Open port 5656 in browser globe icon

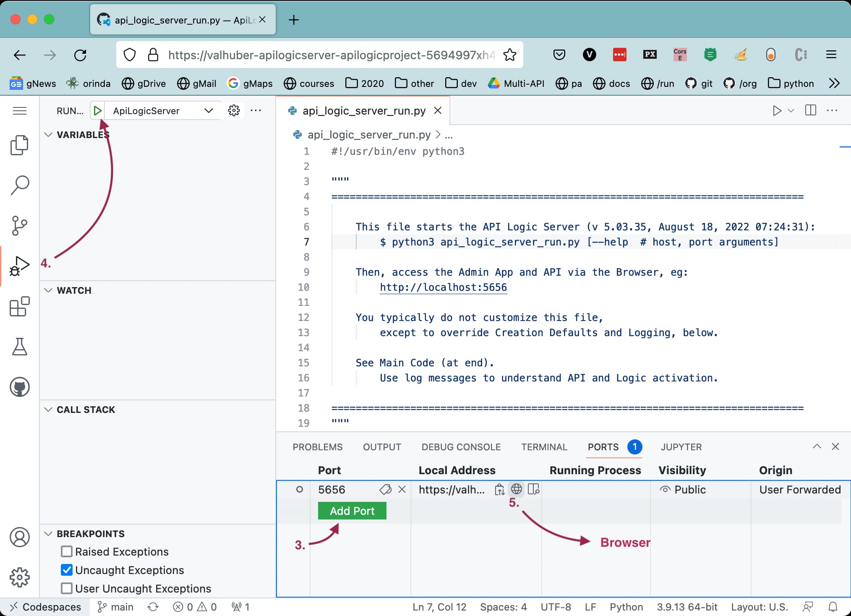coord(516,489)
